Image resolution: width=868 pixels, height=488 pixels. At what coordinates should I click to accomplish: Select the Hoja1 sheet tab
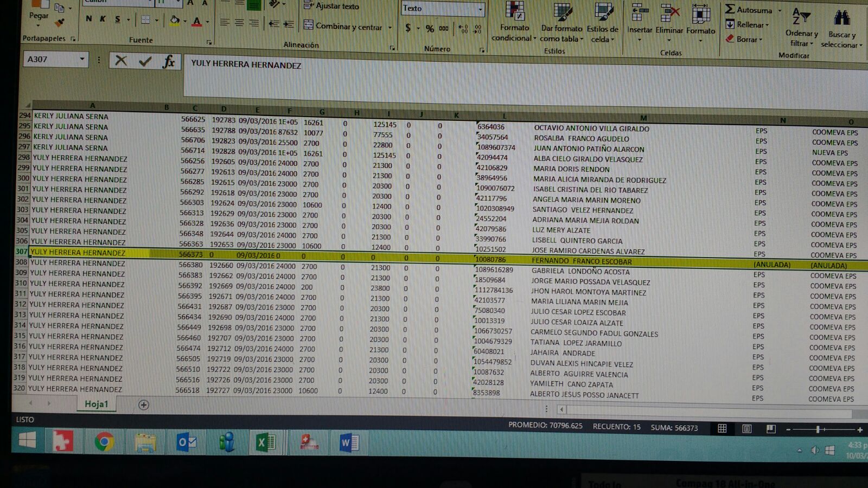pyautogui.click(x=96, y=404)
